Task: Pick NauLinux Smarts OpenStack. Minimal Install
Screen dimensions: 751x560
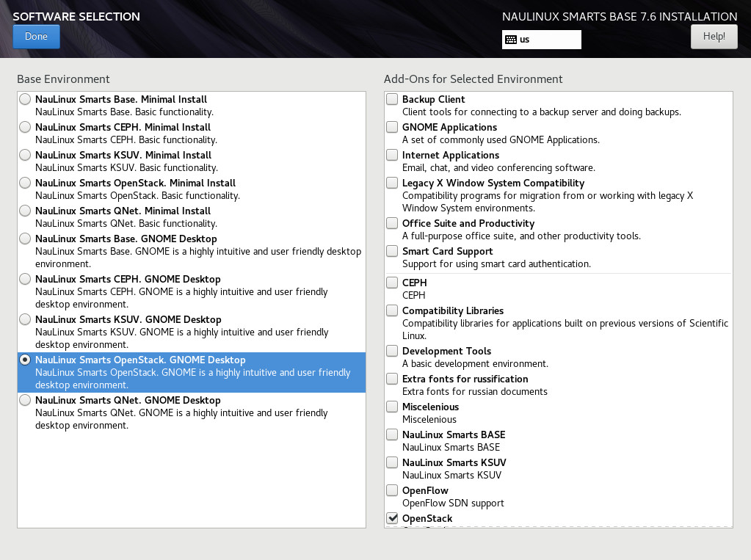Action: [26, 183]
